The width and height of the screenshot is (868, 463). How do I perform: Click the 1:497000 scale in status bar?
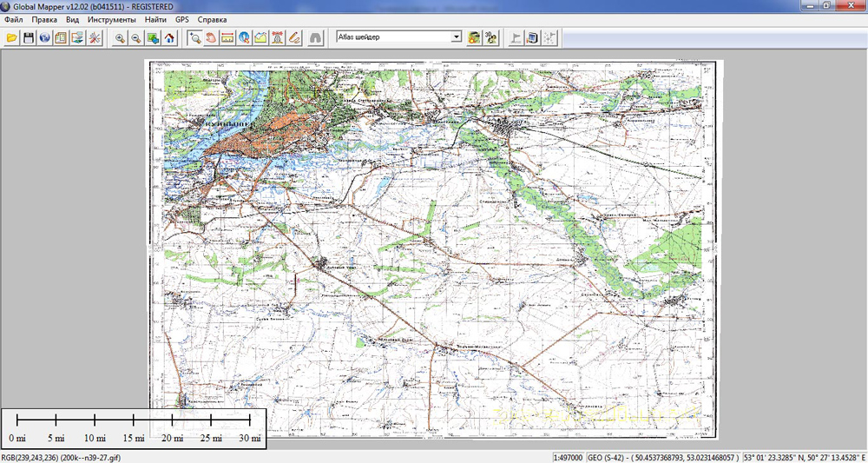tap(568, 457)
